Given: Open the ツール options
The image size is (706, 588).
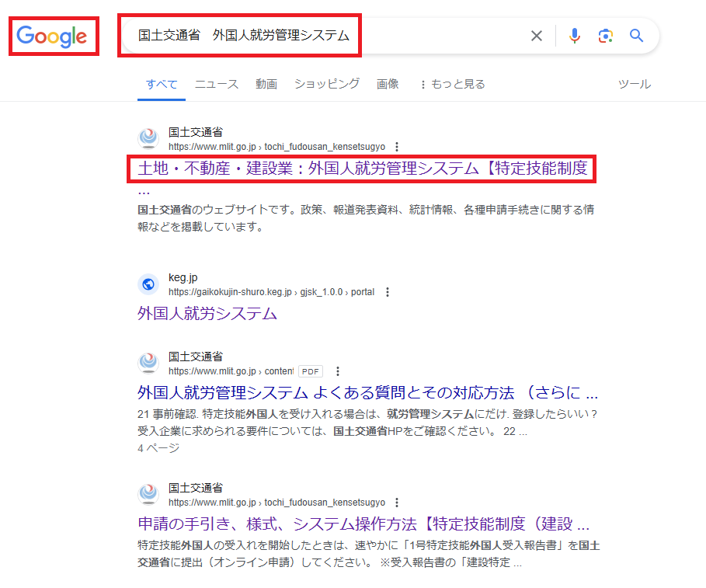Looking at the screenshot, I should tap(634, 84).
